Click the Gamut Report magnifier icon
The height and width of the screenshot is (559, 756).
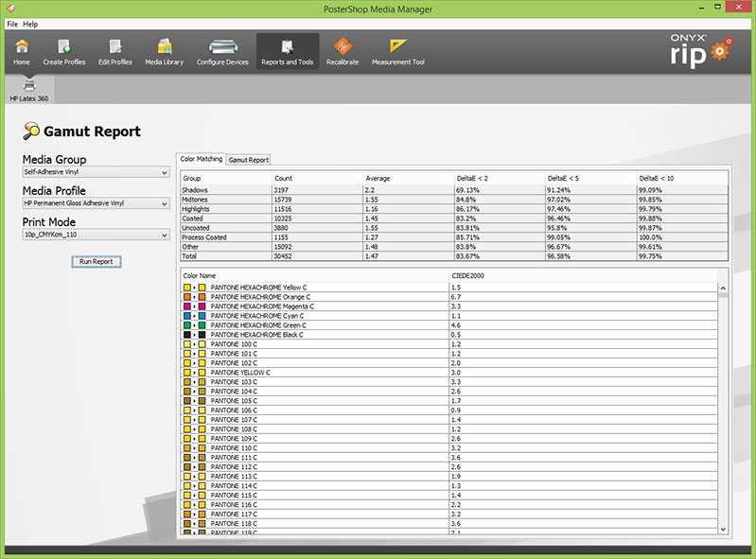[x=31, y=131]
